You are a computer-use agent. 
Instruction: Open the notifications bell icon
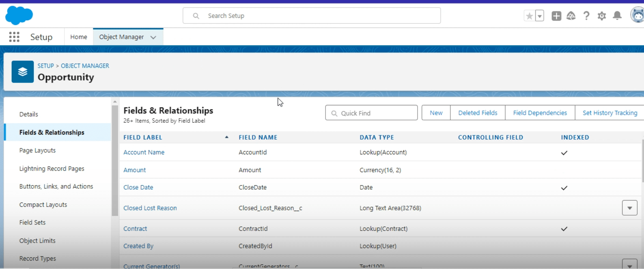click(x=617, y=16)
